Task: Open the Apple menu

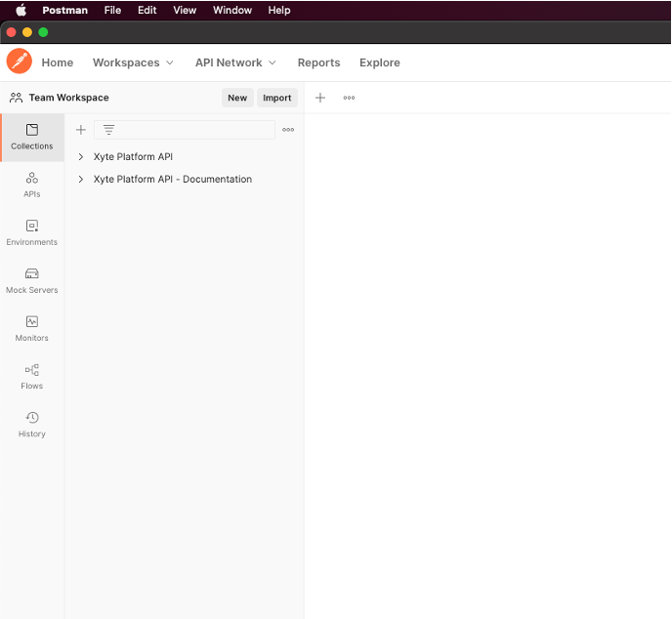Action: coord(21,11)
